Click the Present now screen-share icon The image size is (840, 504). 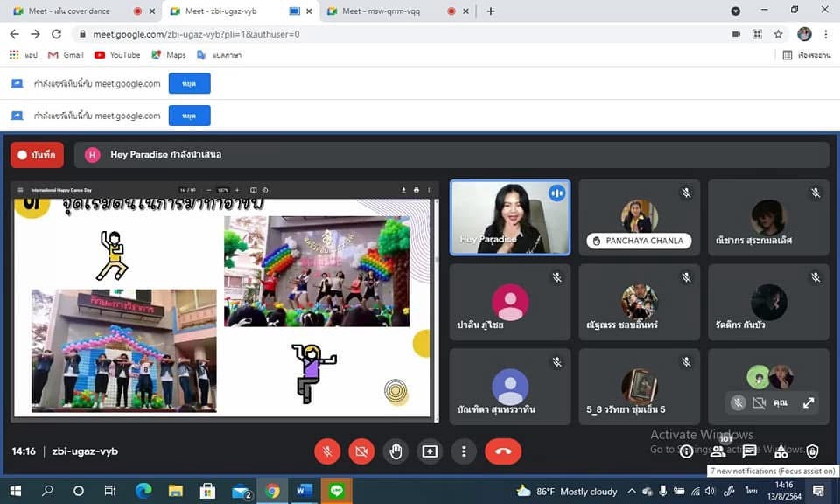click(430, 451)
